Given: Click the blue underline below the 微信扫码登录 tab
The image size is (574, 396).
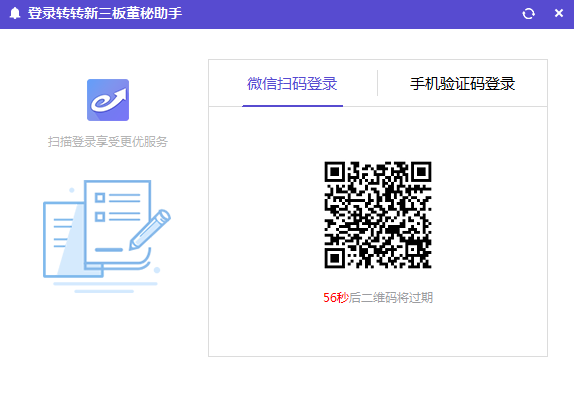Looking at the screenshot, I should pyautogui.click(x=292, y=106).
